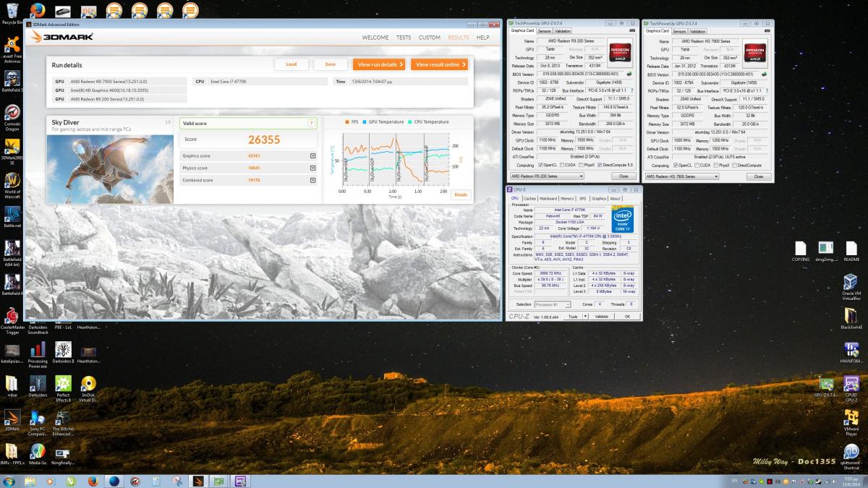868x488 pixels.
Task: Launch VMware Player desktop shortcut
Action: click(851, 423)
